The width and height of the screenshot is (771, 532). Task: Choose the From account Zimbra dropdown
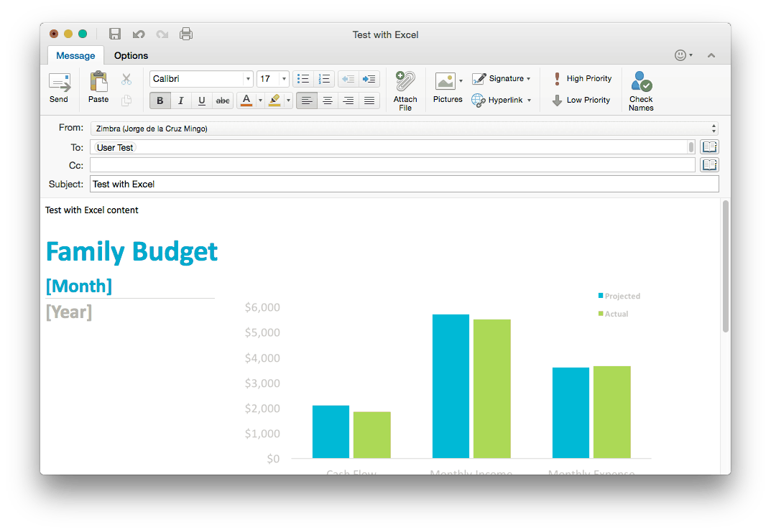405,129
